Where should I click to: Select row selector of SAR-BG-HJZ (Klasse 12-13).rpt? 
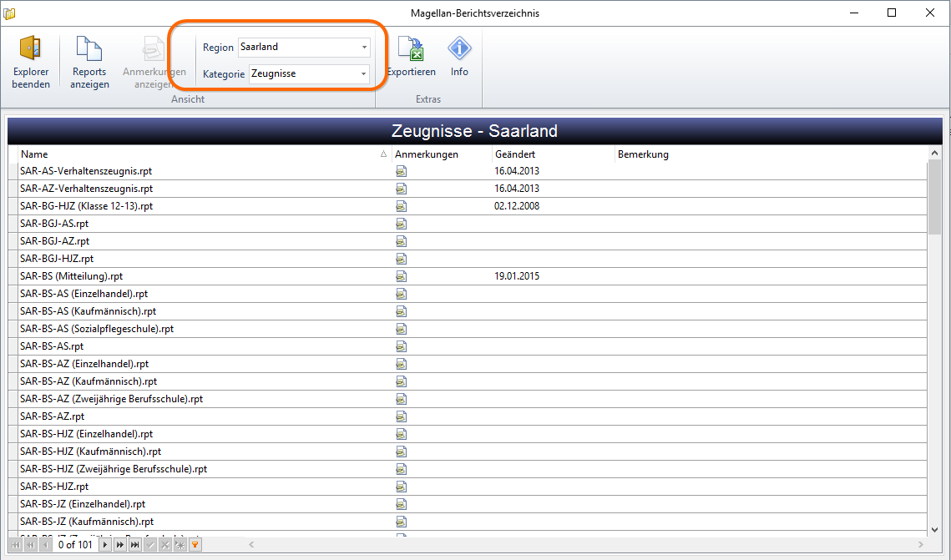(13, 206)
